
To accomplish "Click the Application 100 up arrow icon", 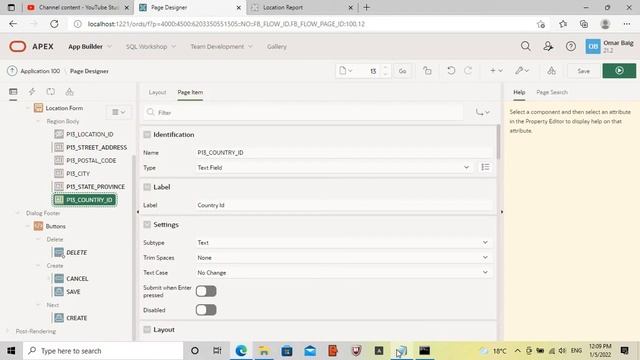I will [x=12, y=71].
